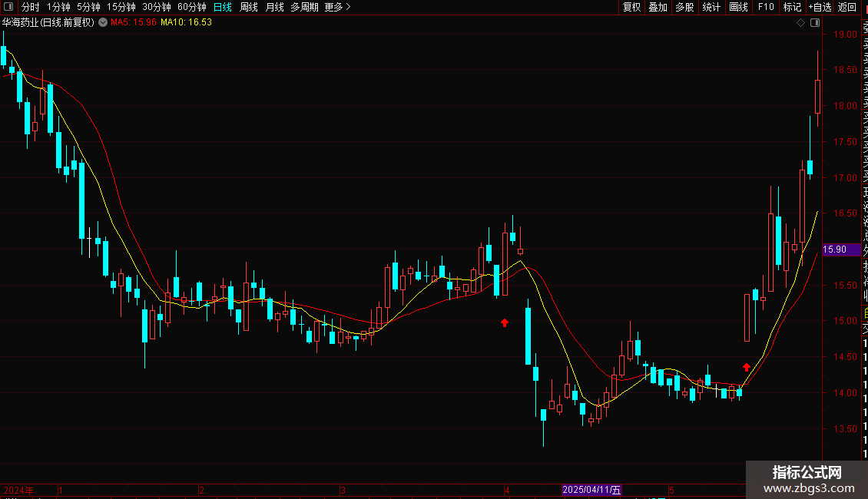The width and height of the screenshot is (868, 499).
Task: Click the 13.50 price axis label
Action: tap(845, 428)
